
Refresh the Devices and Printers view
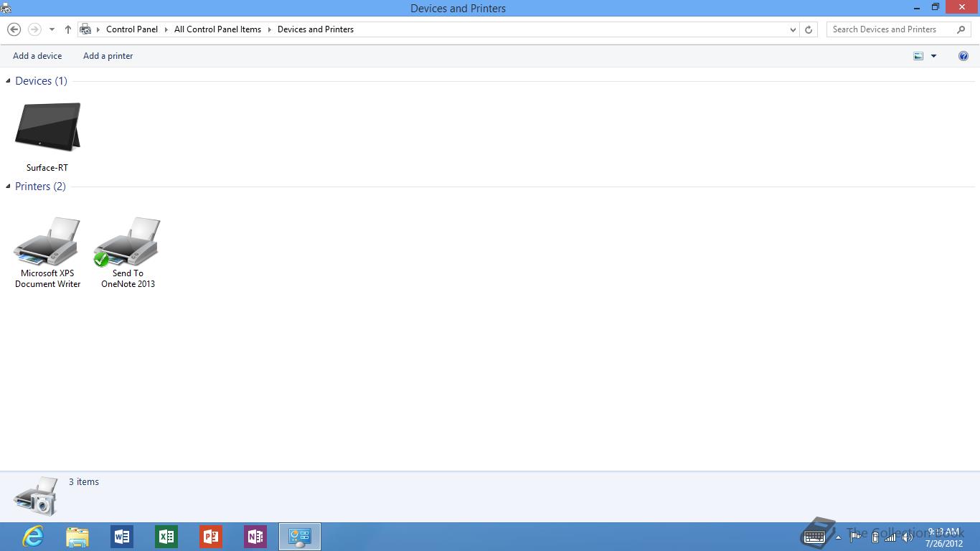[809, 29]
